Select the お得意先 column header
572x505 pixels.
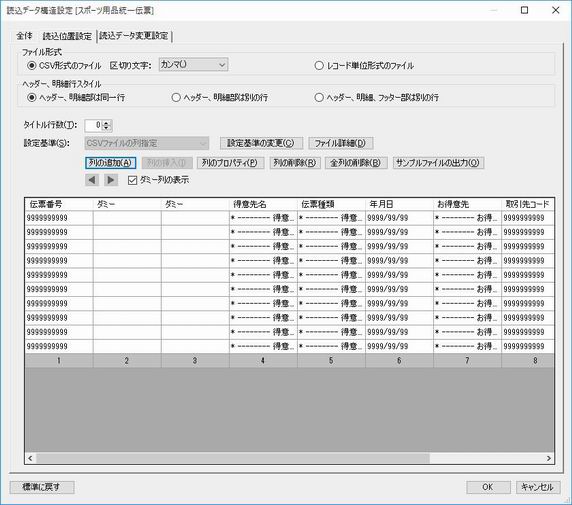(468, 204)
